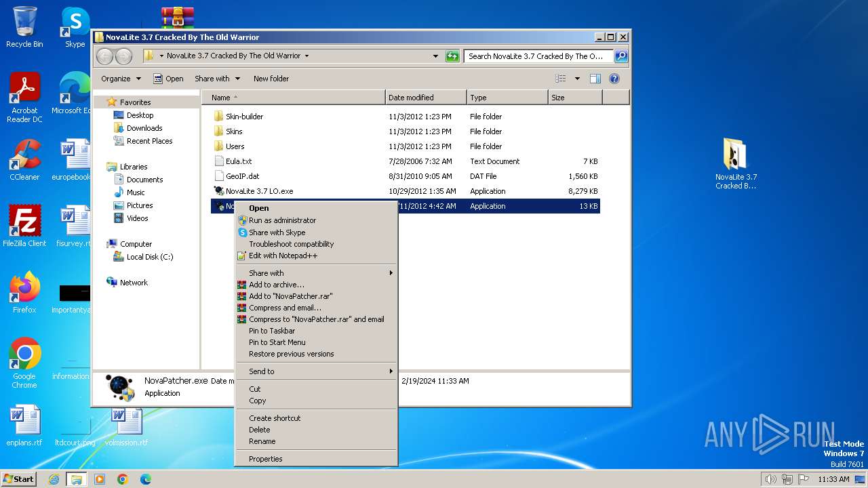Select Add to "NovaPatcher.rar"
This screenshot has width=868, height=488.
315,296
